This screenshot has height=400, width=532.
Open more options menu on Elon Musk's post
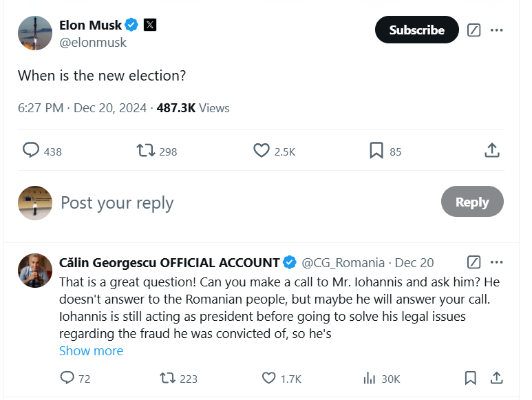tap(497, 30)
